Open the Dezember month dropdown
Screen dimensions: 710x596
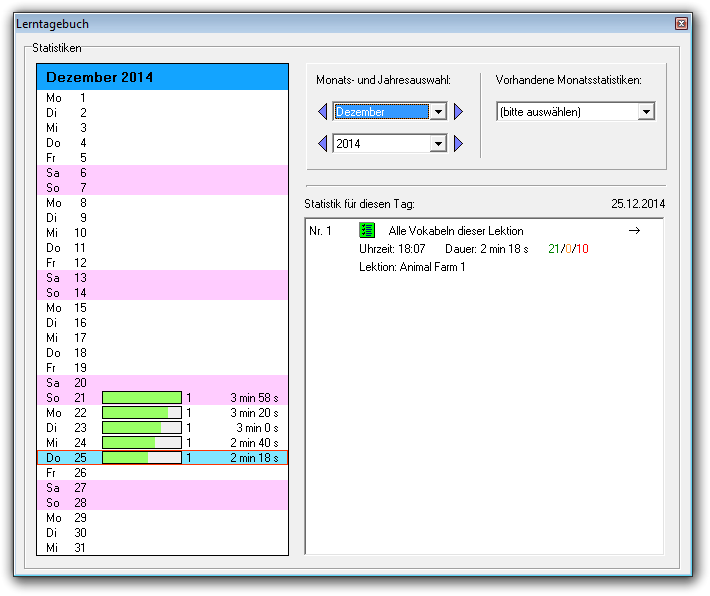(437, 112)
